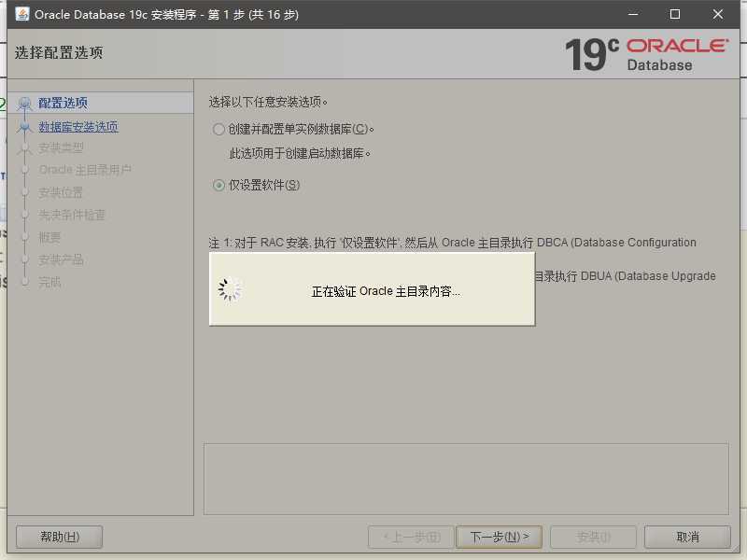Select 配置选项 step in sidebar
This screenshot has height=560, width=747.
[x=63, y=103]
